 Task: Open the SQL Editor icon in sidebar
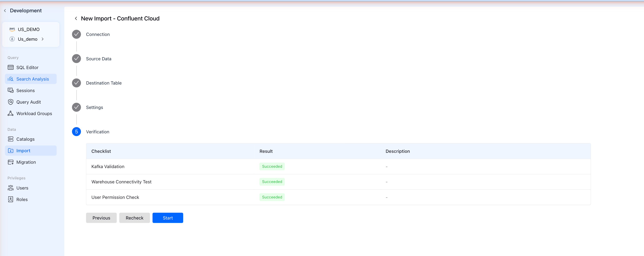coord(10,67)
